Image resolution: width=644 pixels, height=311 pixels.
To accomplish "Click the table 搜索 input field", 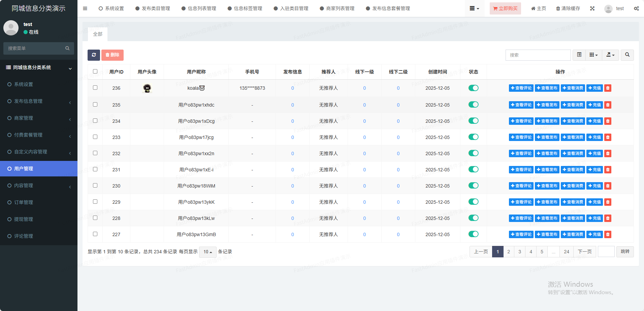I will 538,55.
